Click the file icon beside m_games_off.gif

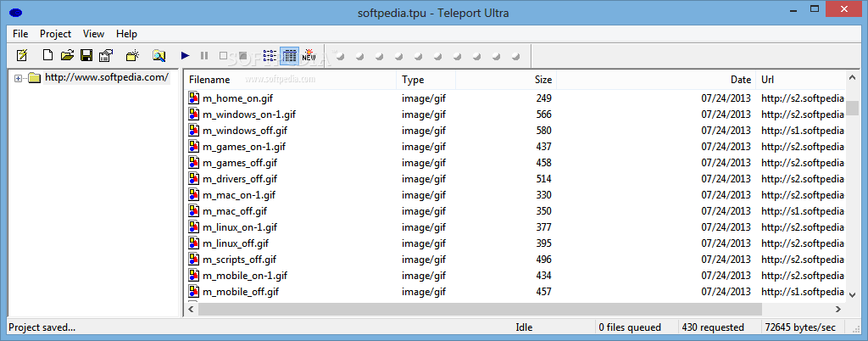193,163
